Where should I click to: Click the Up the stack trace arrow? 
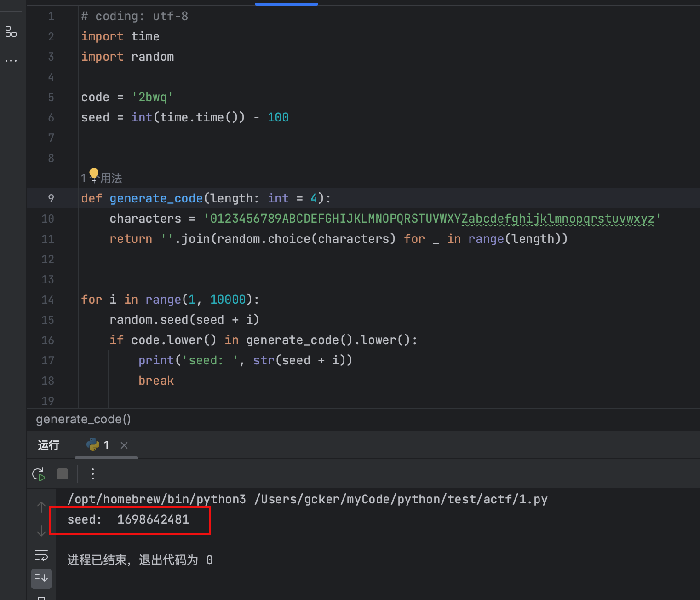click(41, 507)
